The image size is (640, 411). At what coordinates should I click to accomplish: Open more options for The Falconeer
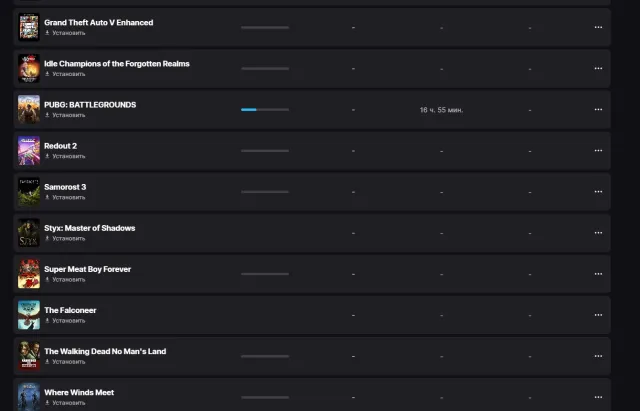[598, 315]
